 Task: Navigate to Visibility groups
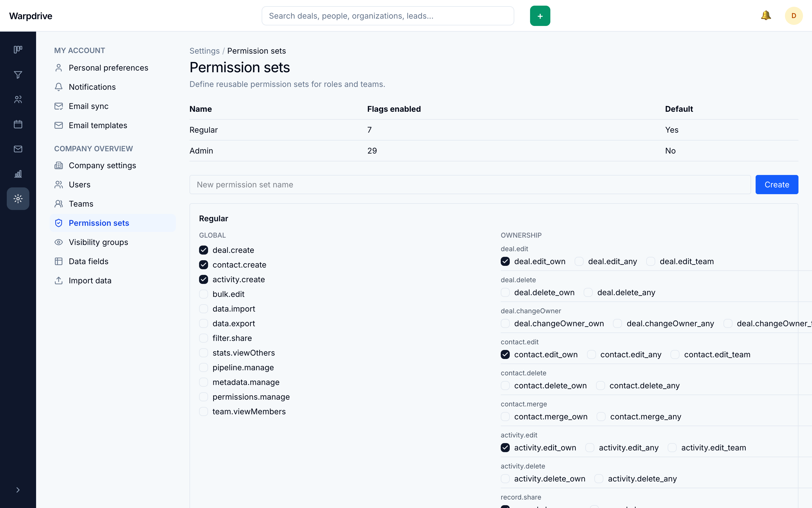(113, 242)
